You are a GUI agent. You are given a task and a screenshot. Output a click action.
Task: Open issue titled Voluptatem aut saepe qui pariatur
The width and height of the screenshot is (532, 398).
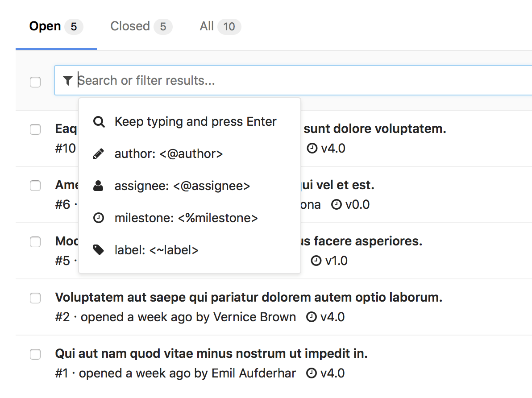click(248, 297)
